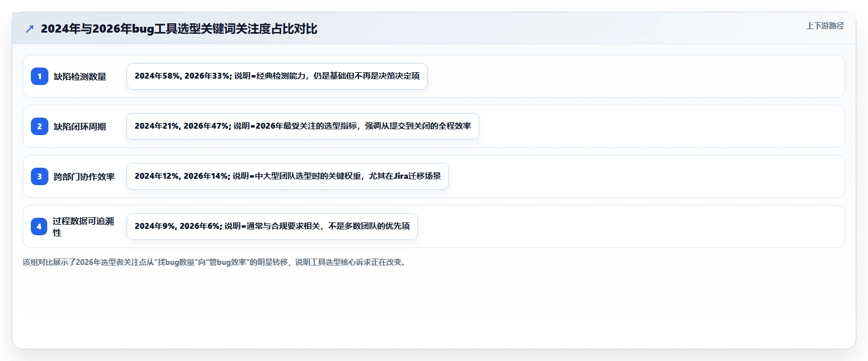The width and height of the screenshot is (868, 361).
Task: Click the number 4 badge for 过程数据可追溯性
Action: 40,226
